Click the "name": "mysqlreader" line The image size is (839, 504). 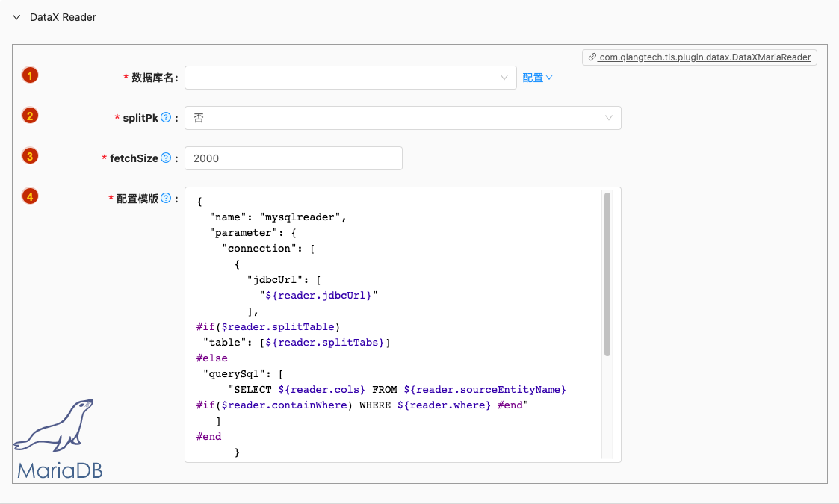(278, 217)
